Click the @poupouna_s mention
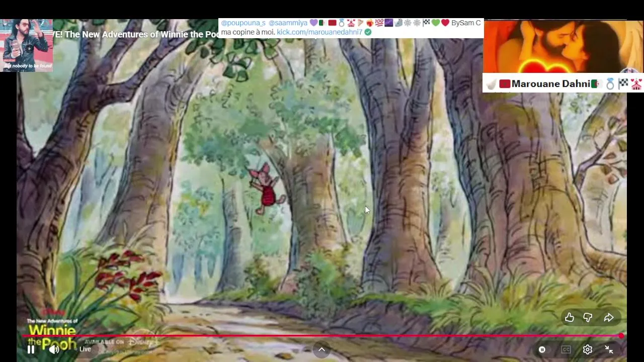 point(243,23)
